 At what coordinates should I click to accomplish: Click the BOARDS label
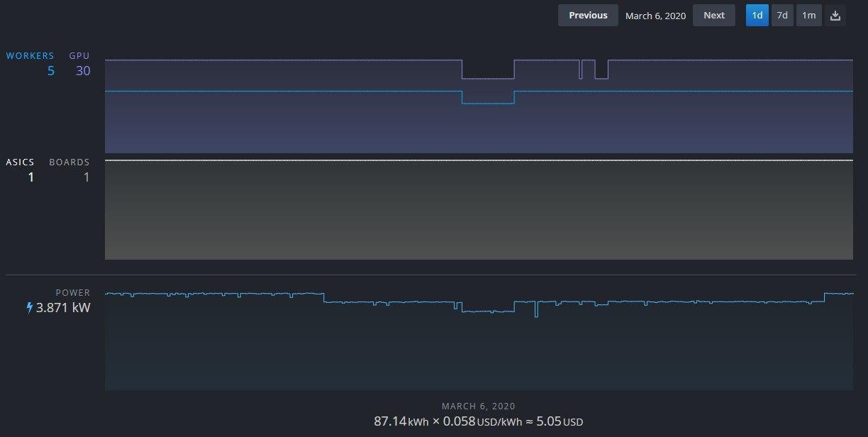[x=69, y=162]
